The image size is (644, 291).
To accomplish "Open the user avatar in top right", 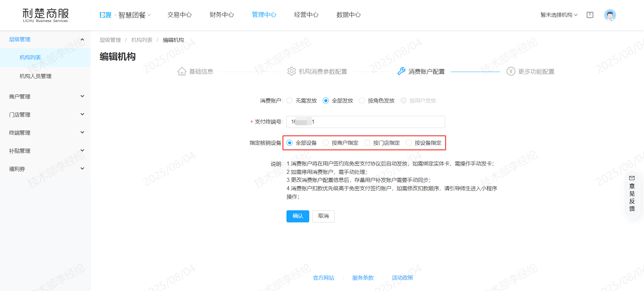I will point(610,15).
